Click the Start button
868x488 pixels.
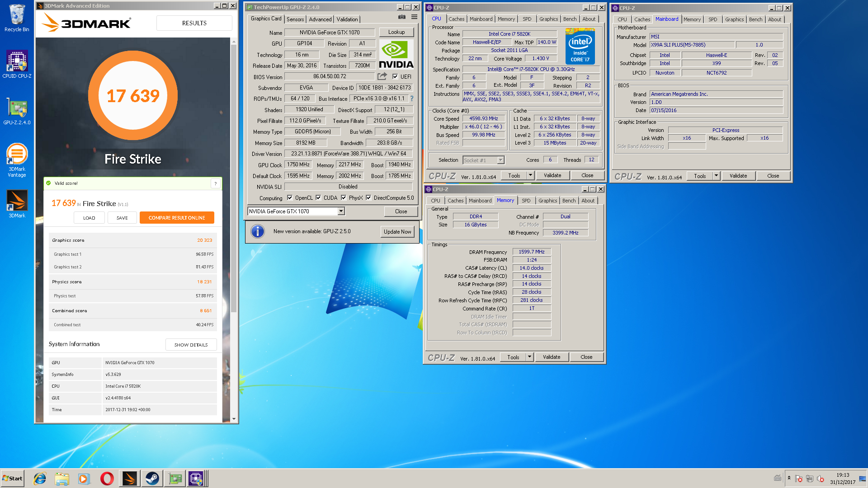coord(12,479)
